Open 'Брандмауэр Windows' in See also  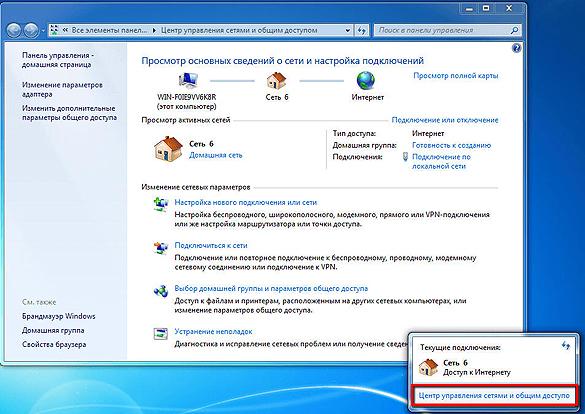pos(59,316)
